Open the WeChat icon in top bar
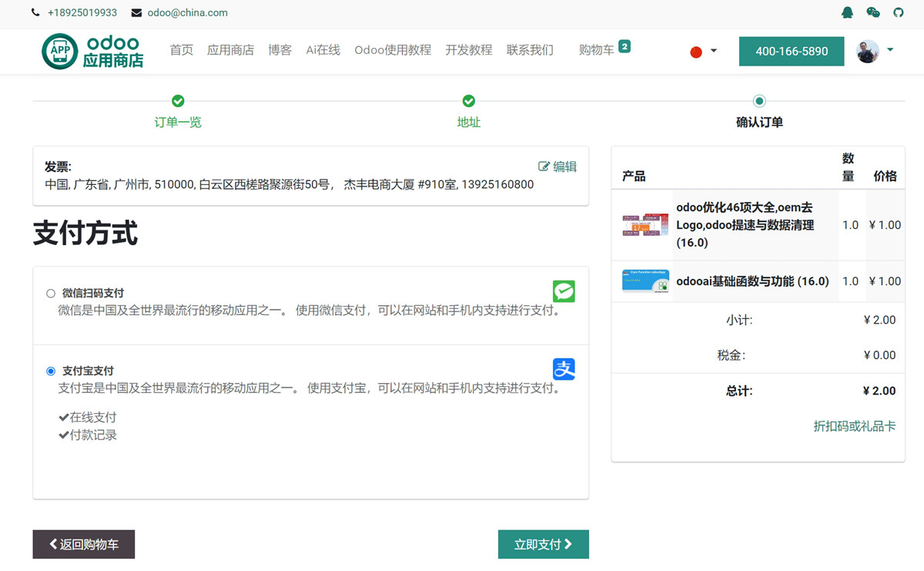This screenshot has width=924, height=571. 873,12
